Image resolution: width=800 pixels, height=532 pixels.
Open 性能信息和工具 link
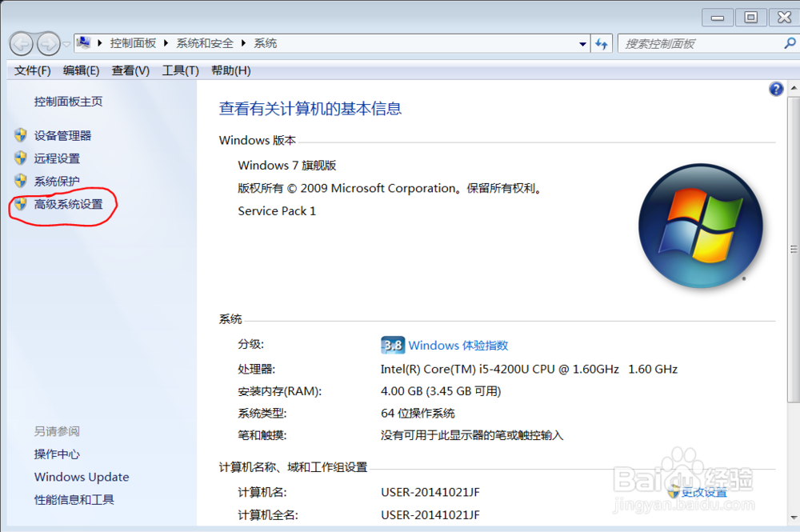tap(74, 499)
